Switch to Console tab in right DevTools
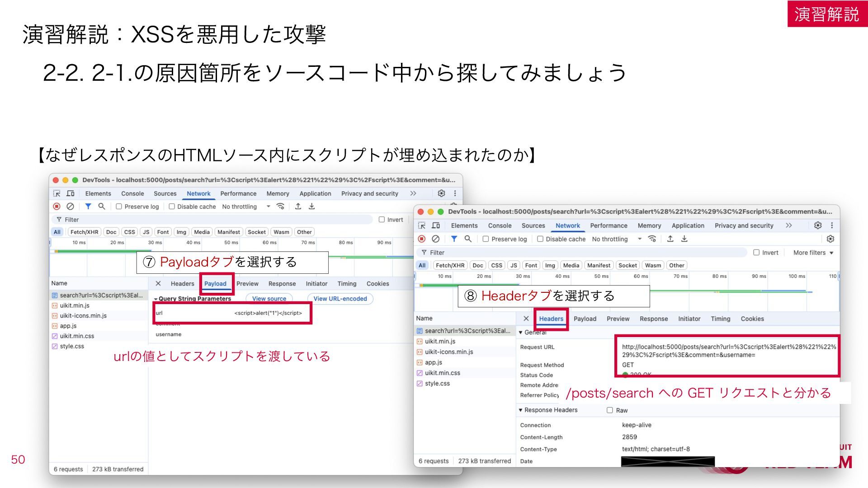This screenshot has width=868, height=488. point(500,225)
